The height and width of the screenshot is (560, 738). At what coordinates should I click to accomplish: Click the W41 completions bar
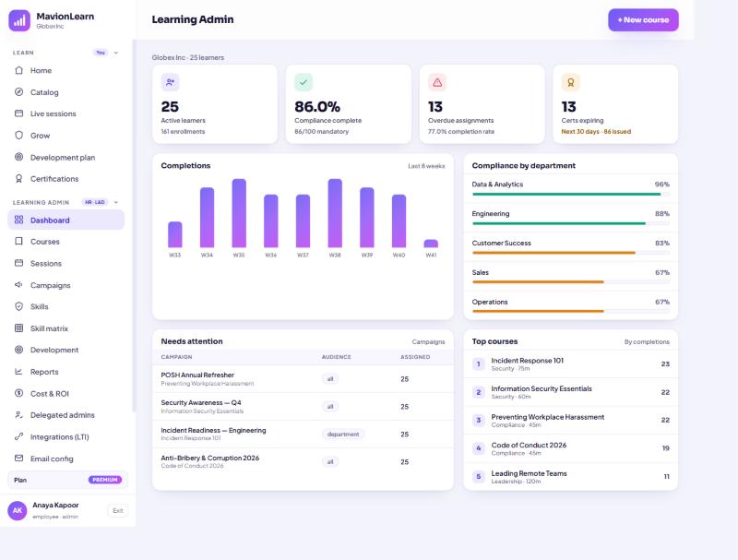pos(431,244)
